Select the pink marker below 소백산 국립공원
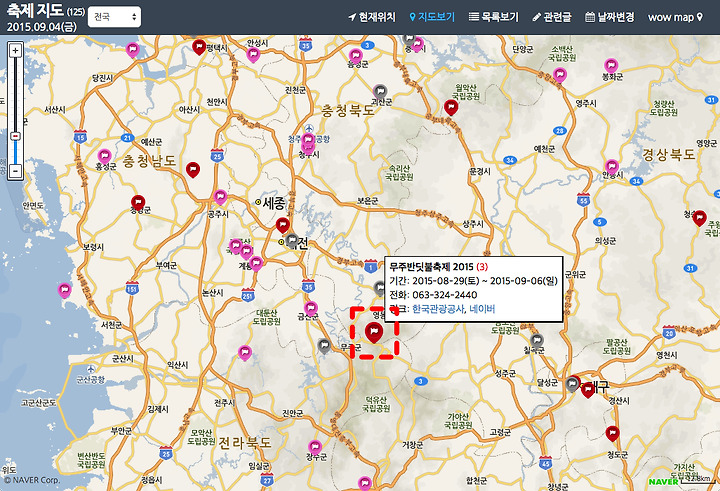The image size is (720, 491). click(560, 75)
